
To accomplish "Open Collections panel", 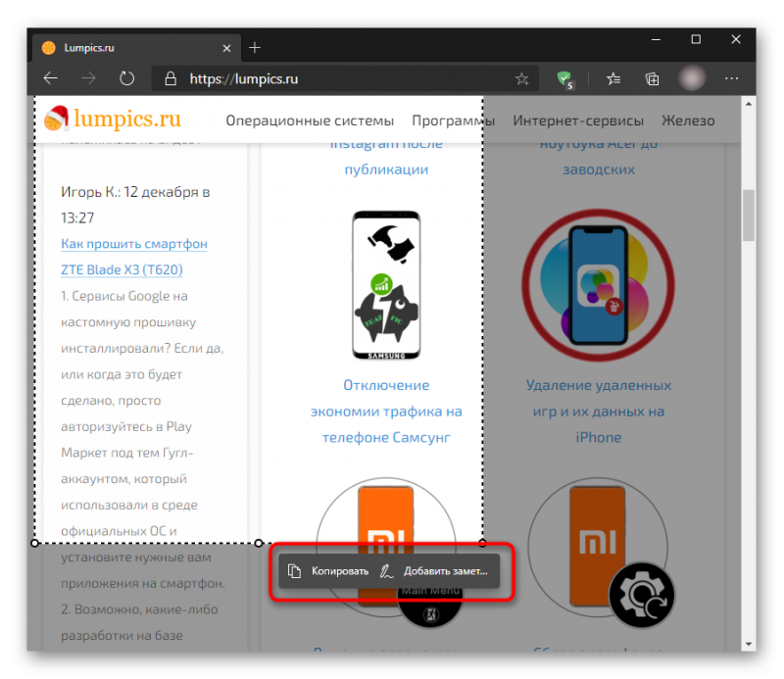I will [x=652, y=78].
